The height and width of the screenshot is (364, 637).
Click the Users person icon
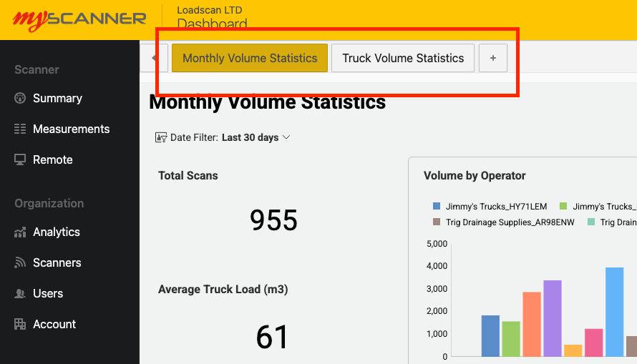coord(20,293)
